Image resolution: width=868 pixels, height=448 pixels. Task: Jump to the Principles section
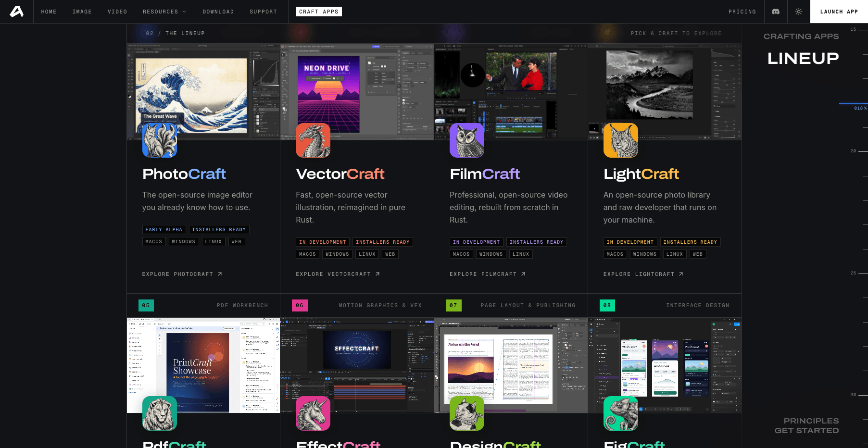coord(811,421)
